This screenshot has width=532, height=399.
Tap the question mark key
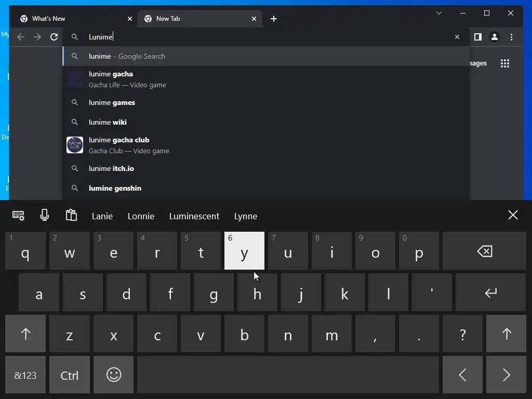462,334
